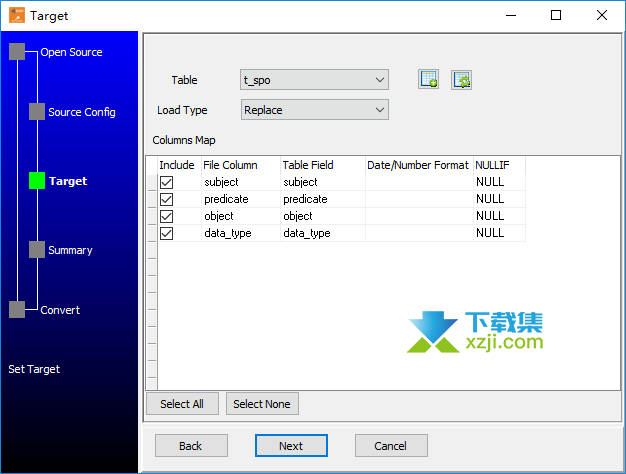Go to Open Source wizard step
The height and width of the screenshot is (474, 626).
tap(71, 52)
